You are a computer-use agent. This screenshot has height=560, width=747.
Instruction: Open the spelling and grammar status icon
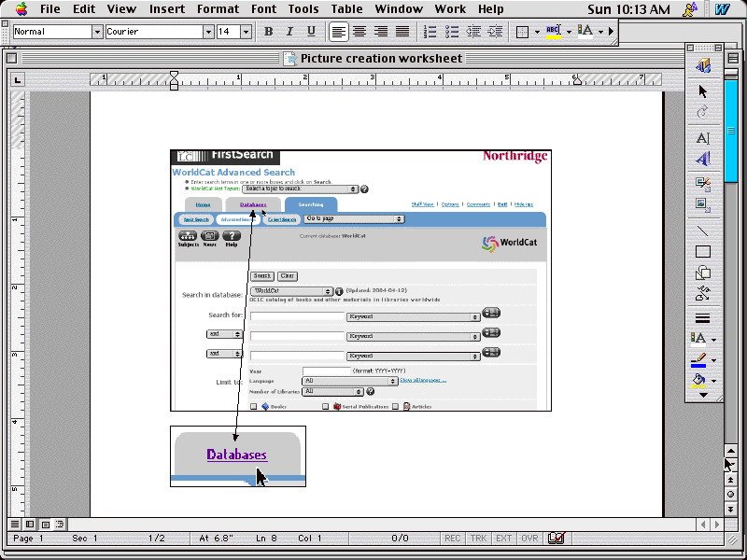[x=556, y=539]
